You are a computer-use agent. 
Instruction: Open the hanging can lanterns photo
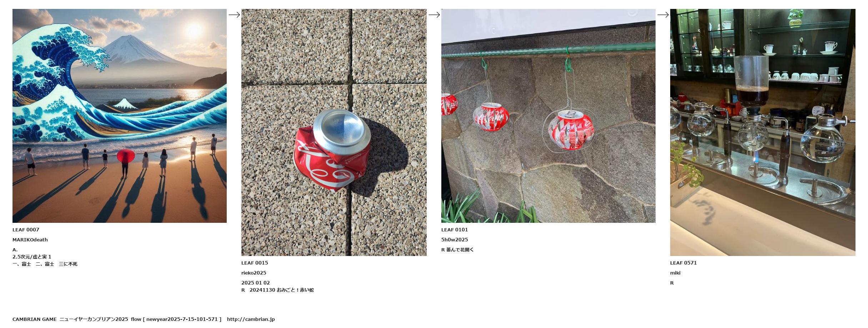point(548,116)
